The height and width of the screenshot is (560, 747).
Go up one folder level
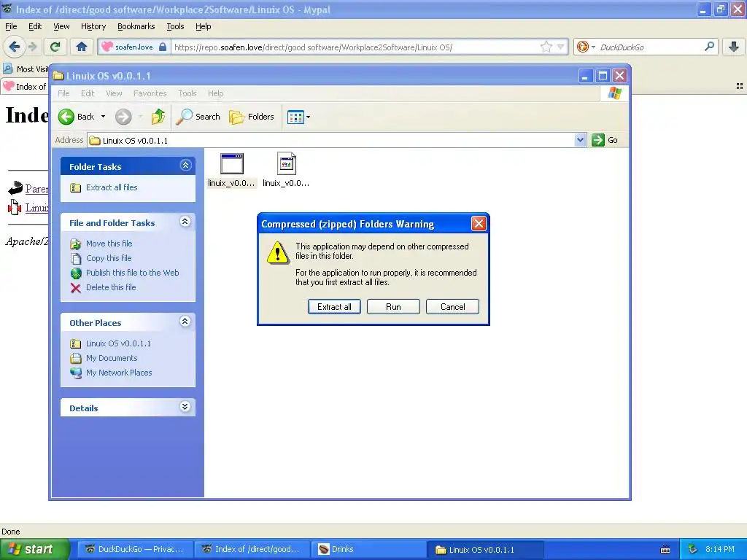tap(158, 117)
